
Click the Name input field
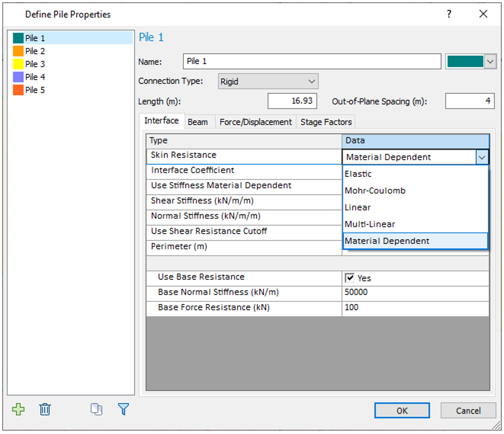[312, 61]
